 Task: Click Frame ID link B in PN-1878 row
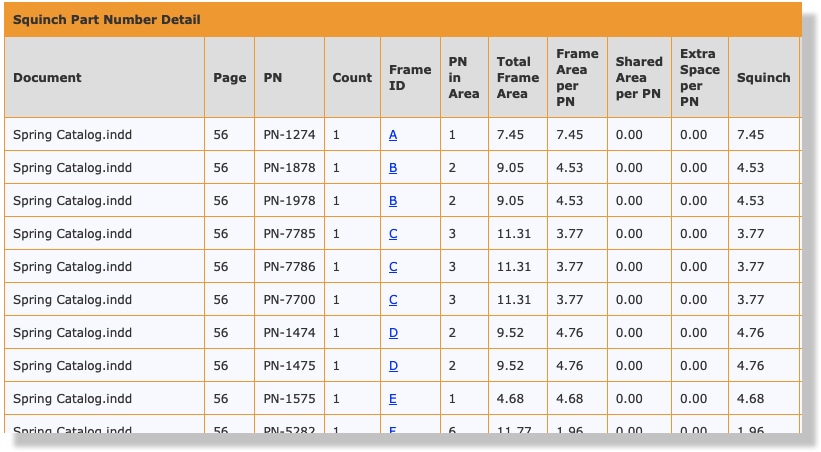(393, 168)
